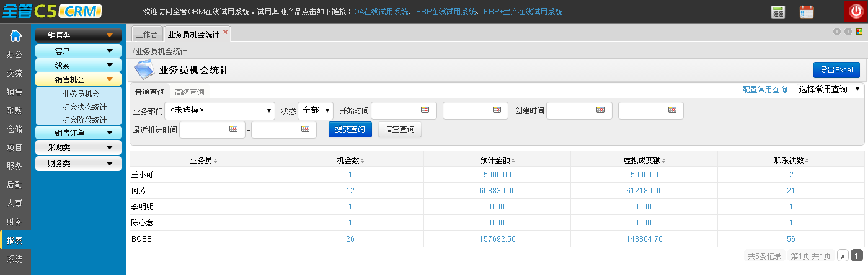Expand the 销售订单 menu group
The width and height of the screenshot is (868, 275).
tap(78, 133)
